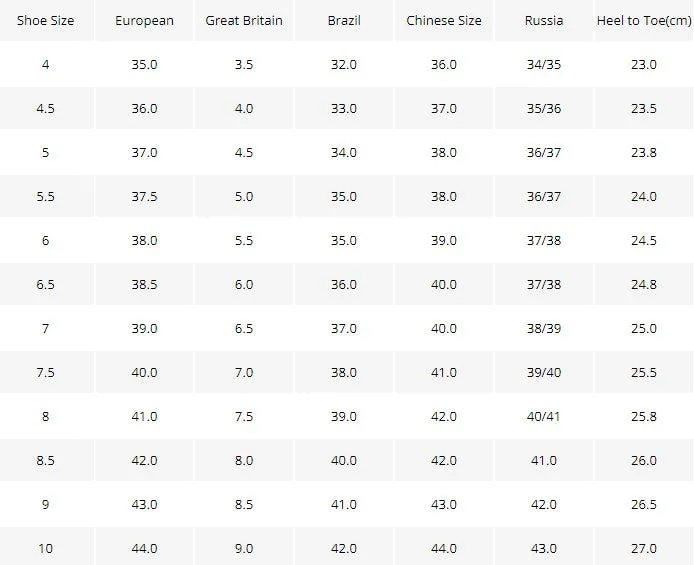This screenshot has width=694, height=565.
Task: Click Russia value 39/40
Action: click(x=544, y=373)
